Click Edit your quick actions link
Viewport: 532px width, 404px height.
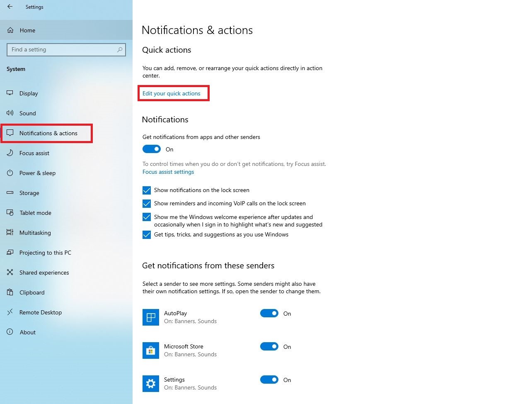coord(171,93)
